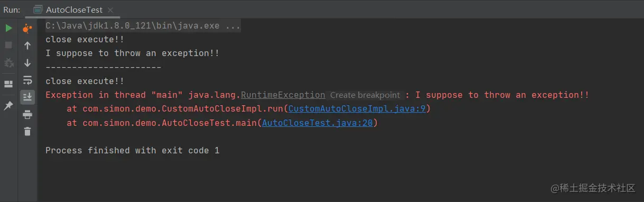644x202 pixels.
Task: Click the grayed-out Stop square icon
Action: pyautogui.click(x=8, y=45)
